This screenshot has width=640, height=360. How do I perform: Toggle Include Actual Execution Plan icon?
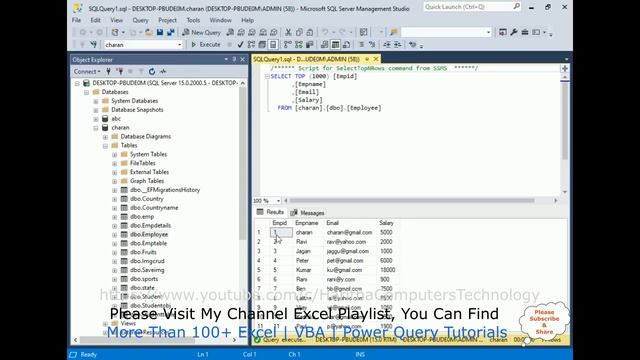[x=288, y=44]
